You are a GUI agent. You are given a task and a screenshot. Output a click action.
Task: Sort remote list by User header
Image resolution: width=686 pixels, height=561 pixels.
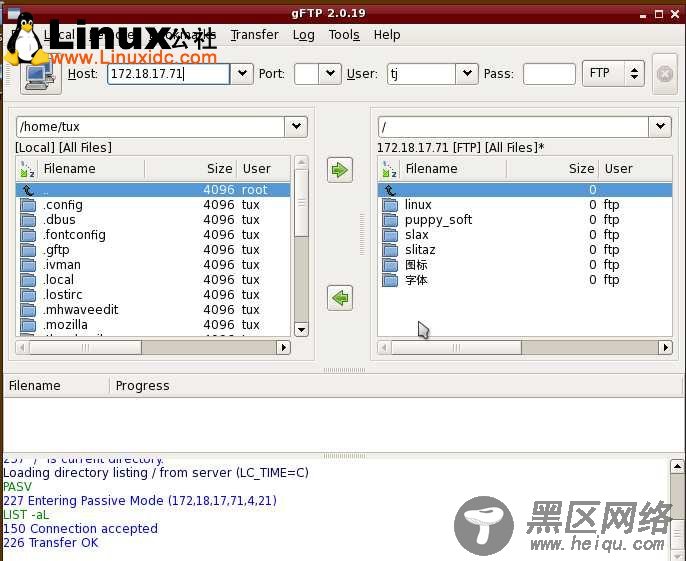(x=635, y=169)
